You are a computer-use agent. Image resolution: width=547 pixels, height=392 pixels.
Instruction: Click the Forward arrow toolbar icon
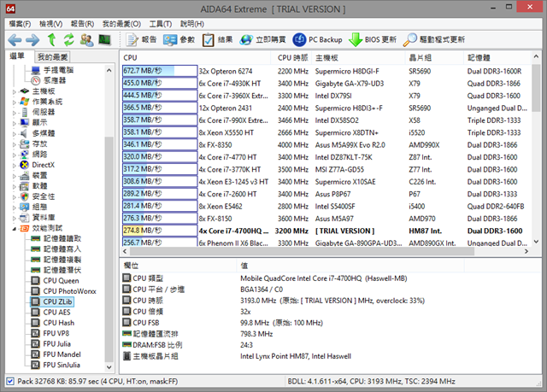click(x=32, y=40)
